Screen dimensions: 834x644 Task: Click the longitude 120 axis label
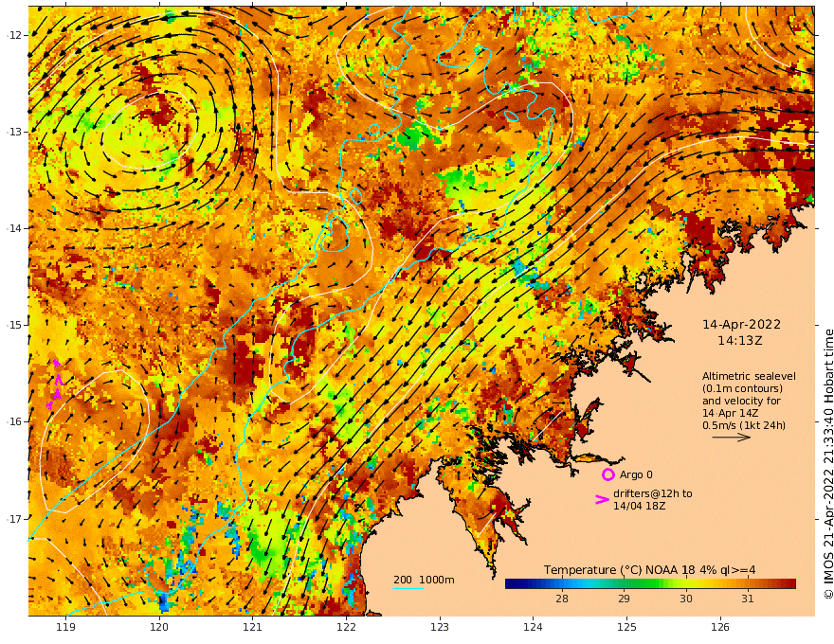(159, 627)
